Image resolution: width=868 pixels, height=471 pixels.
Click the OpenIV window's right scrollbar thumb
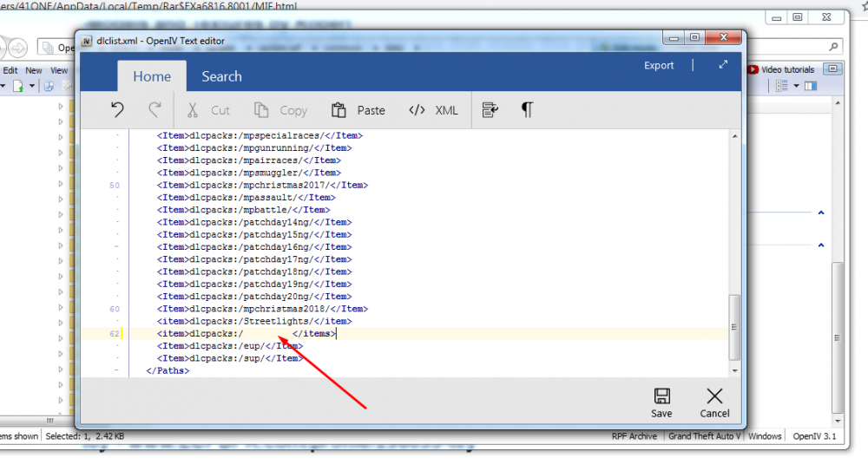[837, 337]
